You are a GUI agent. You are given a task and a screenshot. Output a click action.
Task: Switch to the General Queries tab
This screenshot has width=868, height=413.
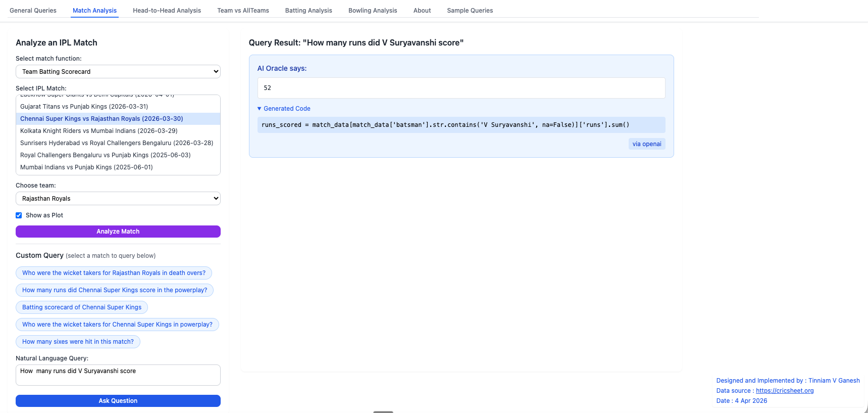pyautogui.click(x=33, y=11)
